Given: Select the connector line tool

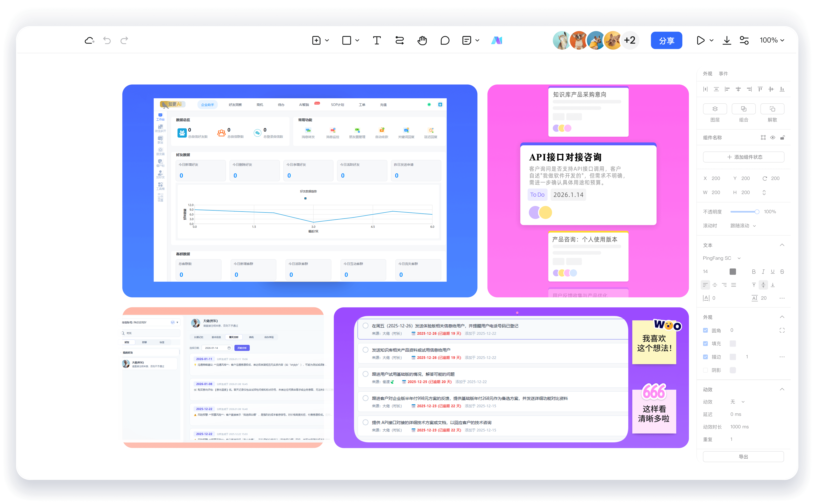Looking at the screenshot, I should pyautogui.click(x=399, y=40).
